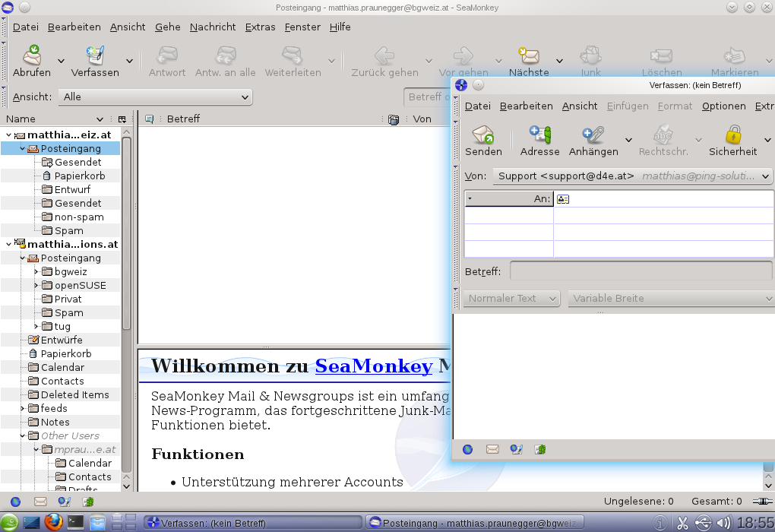Open Optionen menu in compose window
The height and width of the screenshot is (532, 775).
pos(723,106)
